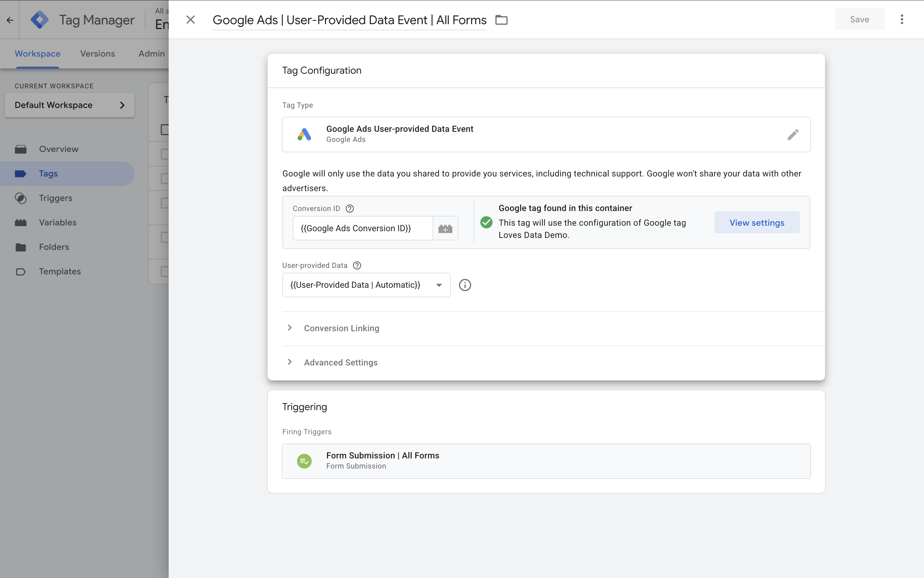Click the Save button
The image size is (924, 578).
860,19
